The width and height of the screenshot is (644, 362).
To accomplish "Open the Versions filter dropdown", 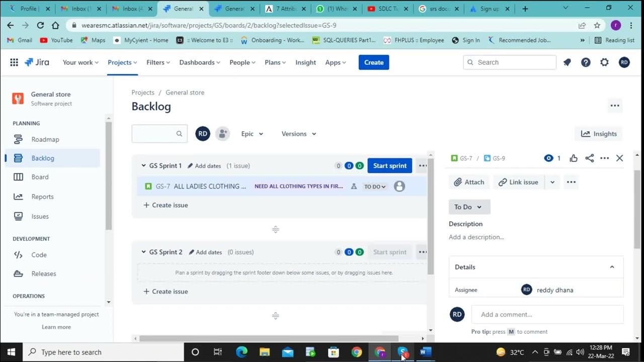I will (299, 134).
